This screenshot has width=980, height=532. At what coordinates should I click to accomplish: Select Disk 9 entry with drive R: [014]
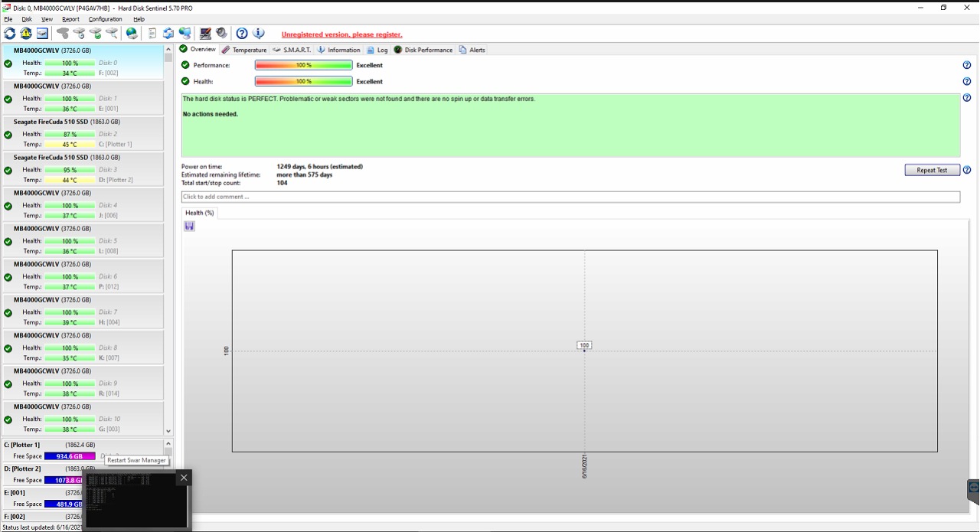(x=82, y=383)
